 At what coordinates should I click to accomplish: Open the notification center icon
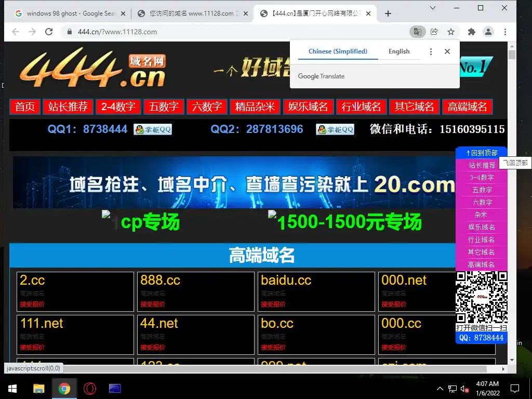coord(515,389)
